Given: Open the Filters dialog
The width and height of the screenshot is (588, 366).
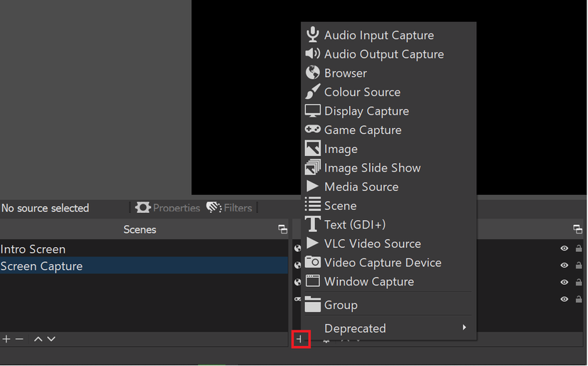Looking at the screenshot, I should click(x=229, y=207).
